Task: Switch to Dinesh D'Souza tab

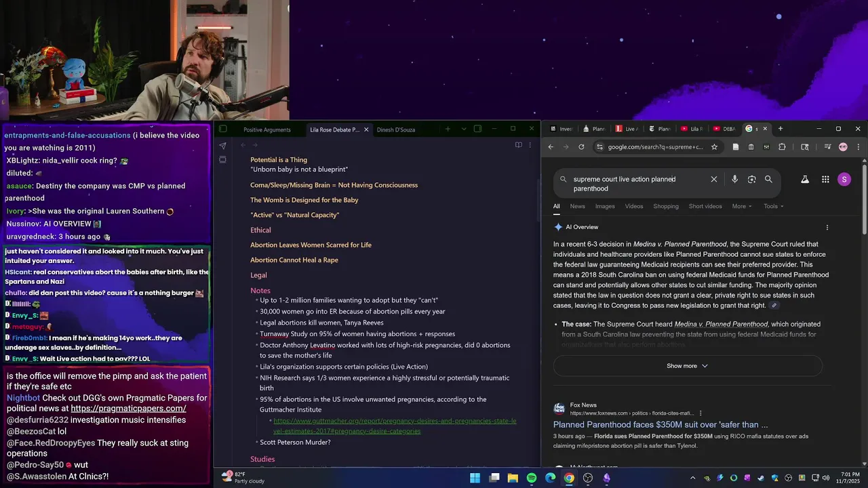Action: coord(396,129)
